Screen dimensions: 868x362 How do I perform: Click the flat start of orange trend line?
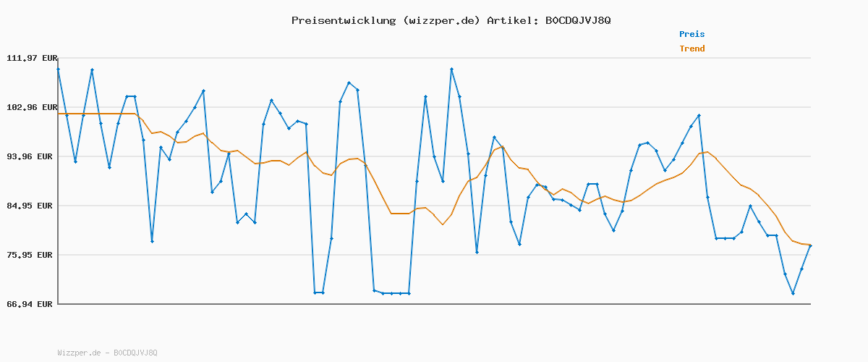(94, 114)
